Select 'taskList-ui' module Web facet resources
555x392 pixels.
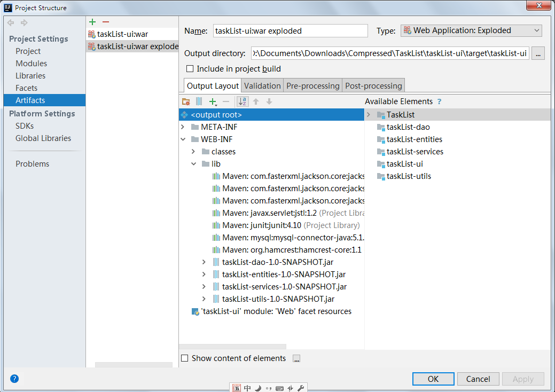(271, 311)
